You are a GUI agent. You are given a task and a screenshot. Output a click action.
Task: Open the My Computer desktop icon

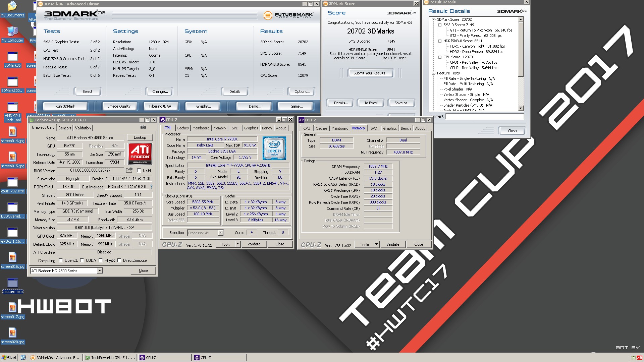[12, 34]
